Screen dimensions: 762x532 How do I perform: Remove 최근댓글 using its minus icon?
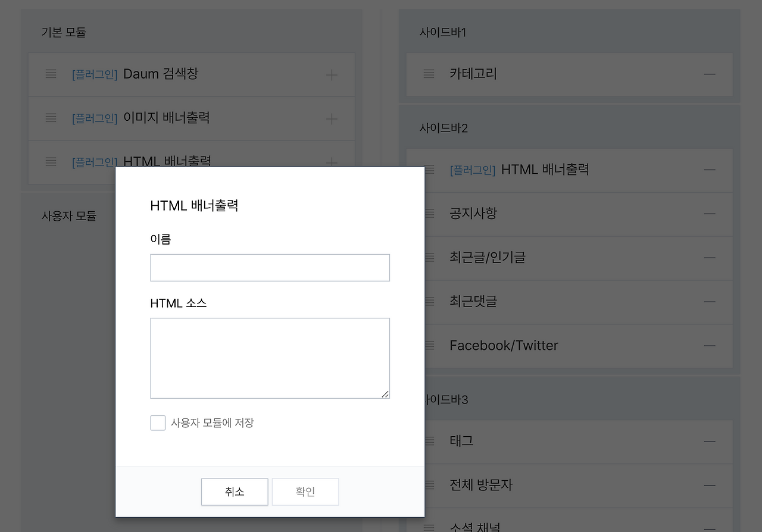(x=710, y=302)
